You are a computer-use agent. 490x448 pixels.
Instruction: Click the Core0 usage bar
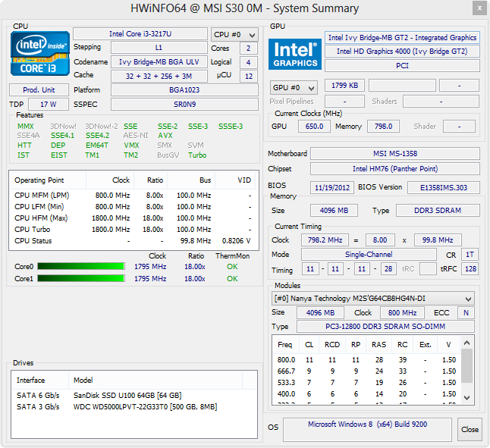click(81, 266)
